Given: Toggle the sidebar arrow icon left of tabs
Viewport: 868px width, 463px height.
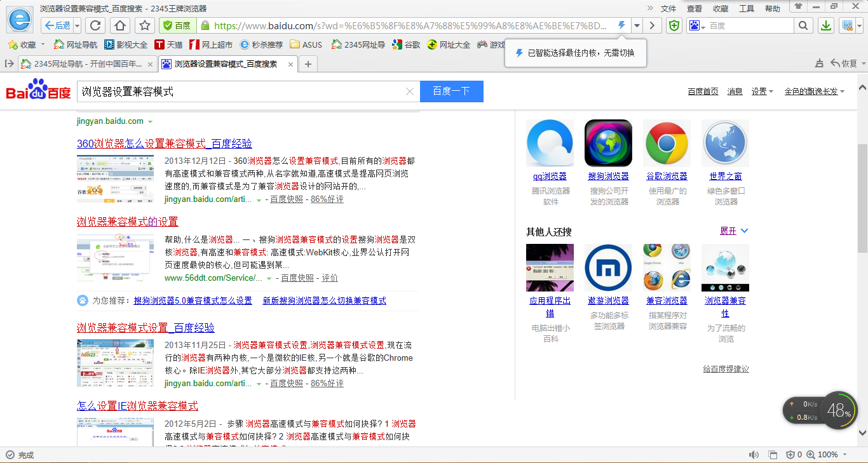Looking at the screenshot, I should tap(10, 64).
